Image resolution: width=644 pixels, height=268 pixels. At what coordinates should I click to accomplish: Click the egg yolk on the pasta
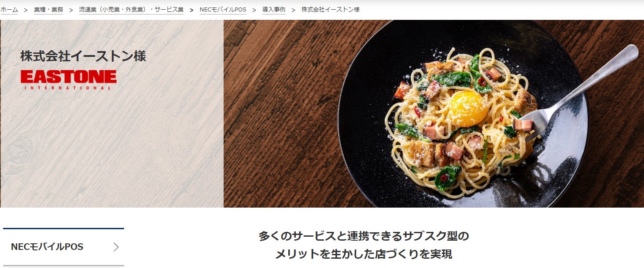tap(468, 109)
